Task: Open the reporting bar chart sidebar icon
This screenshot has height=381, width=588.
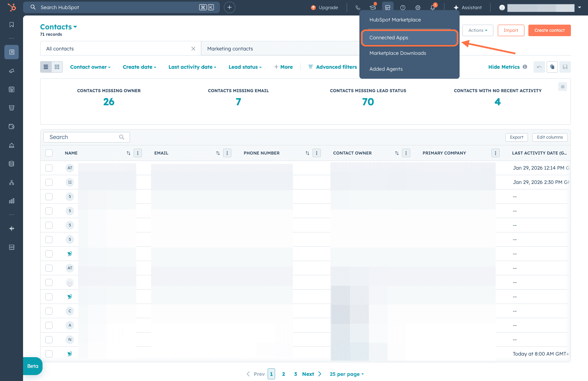Action: click(x=12, y=201)
